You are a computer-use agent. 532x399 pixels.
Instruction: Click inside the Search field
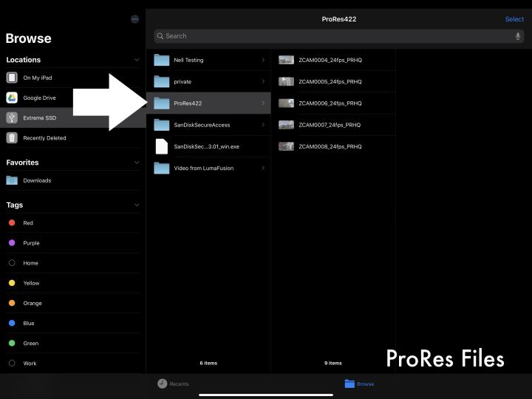coord(339,36)
